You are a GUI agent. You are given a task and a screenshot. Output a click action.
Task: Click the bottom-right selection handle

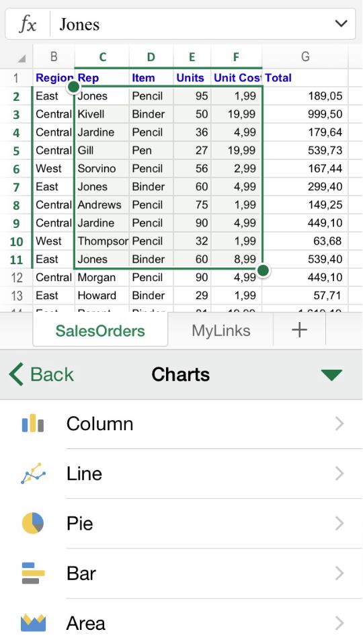click(x=264, y=270)
